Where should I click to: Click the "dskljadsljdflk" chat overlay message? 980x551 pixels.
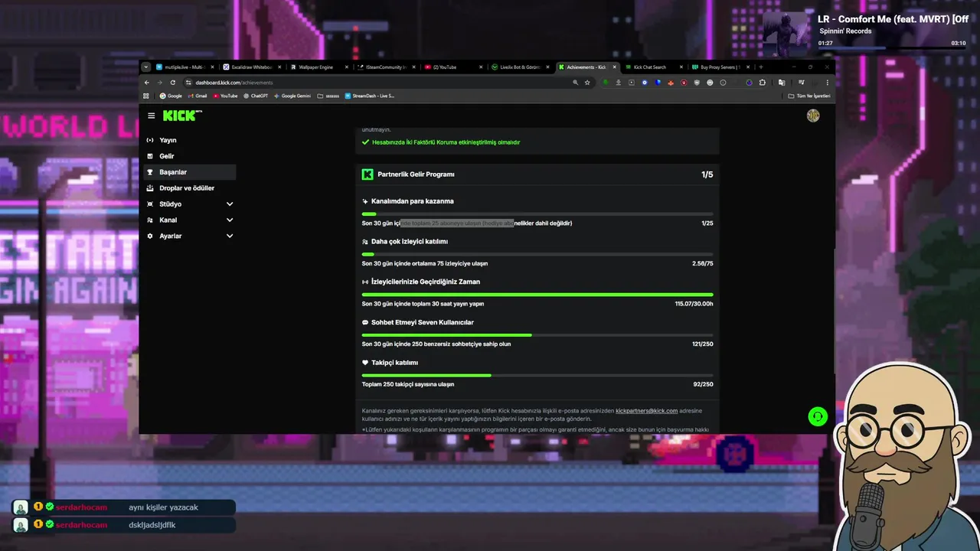[152, 525]
